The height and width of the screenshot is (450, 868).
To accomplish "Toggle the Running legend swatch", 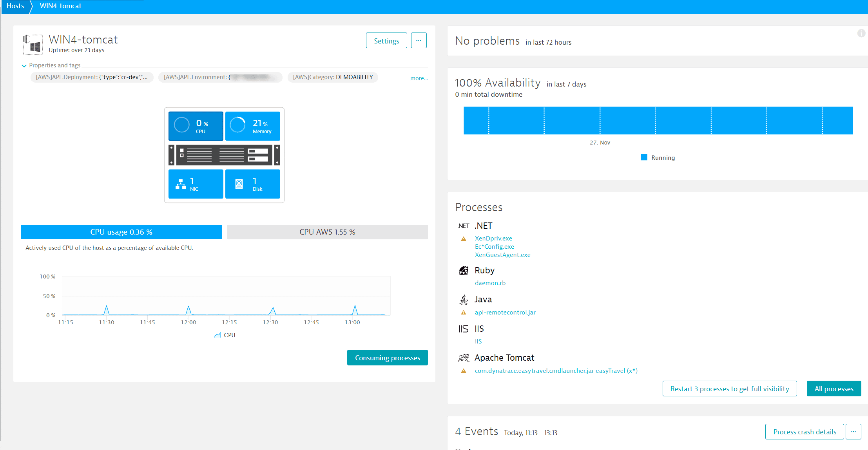I will click(644, 157).
